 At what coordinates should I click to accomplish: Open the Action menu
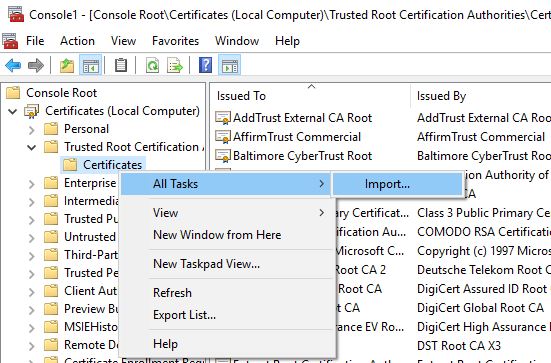click(77, 41)
